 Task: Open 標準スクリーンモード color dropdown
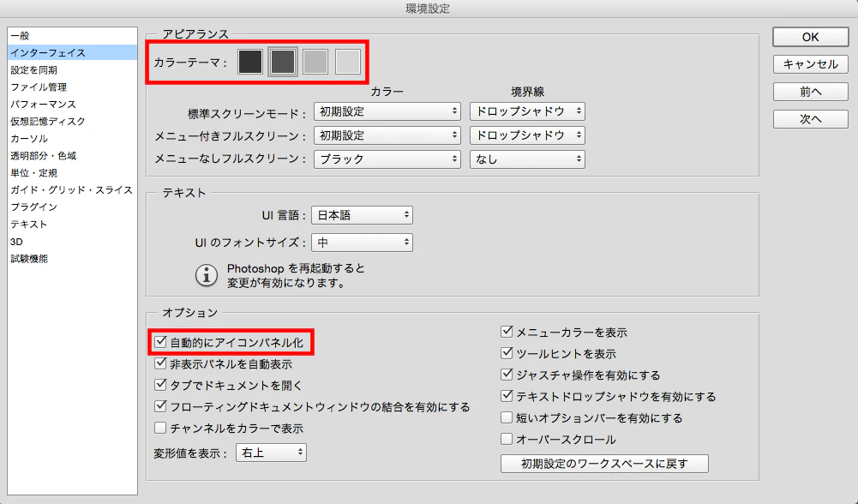(x=387, y=111)
